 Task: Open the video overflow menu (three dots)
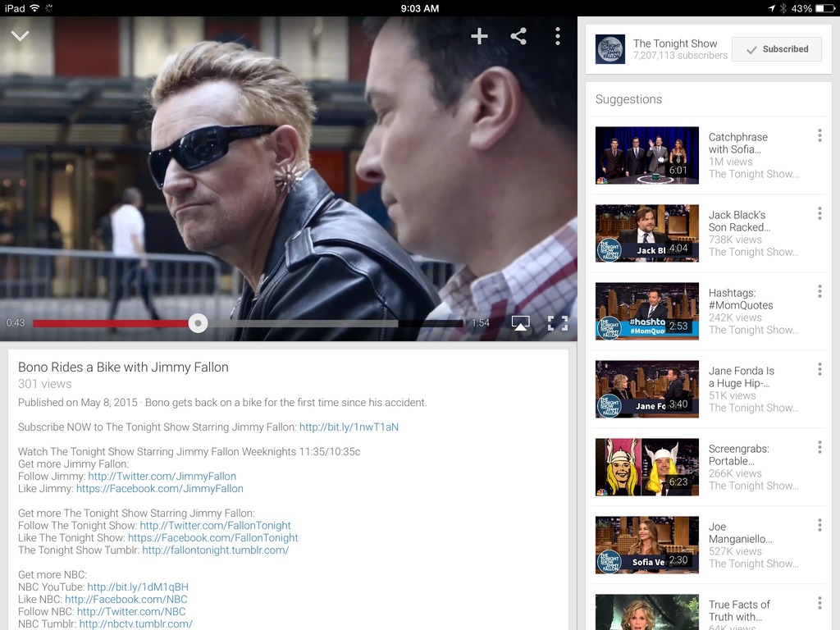tap(558, 36)
